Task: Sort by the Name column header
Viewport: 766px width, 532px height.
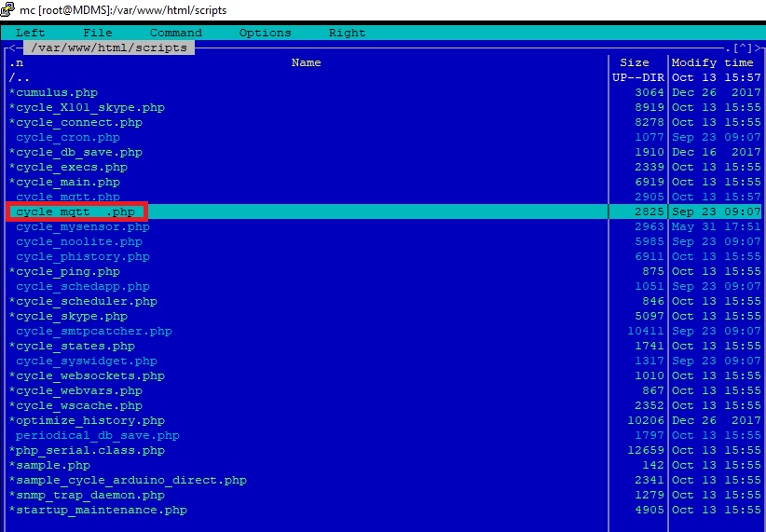Action: [307, 62]
